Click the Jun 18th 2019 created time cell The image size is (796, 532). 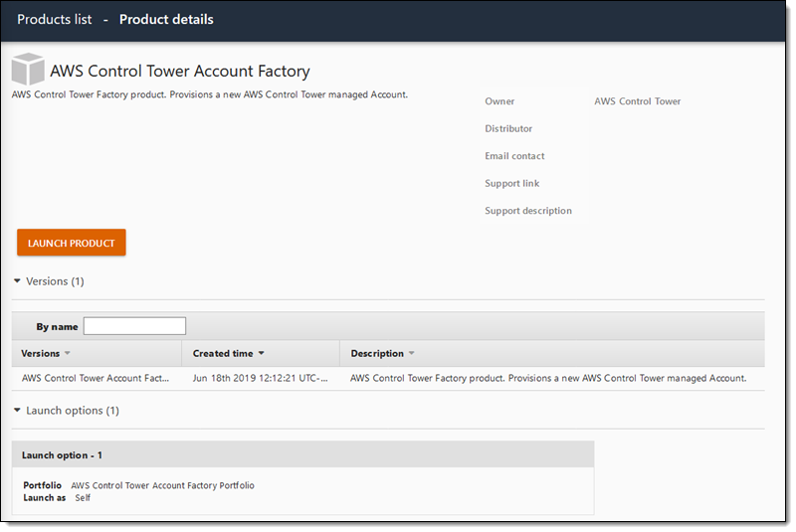pyautogui.click(x=260, y=379)
